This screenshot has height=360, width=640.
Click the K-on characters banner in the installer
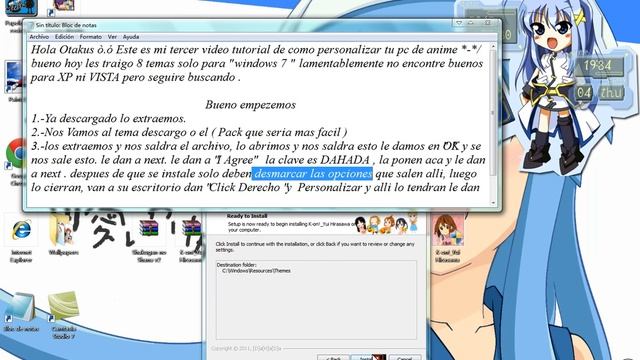coord(387,223)
